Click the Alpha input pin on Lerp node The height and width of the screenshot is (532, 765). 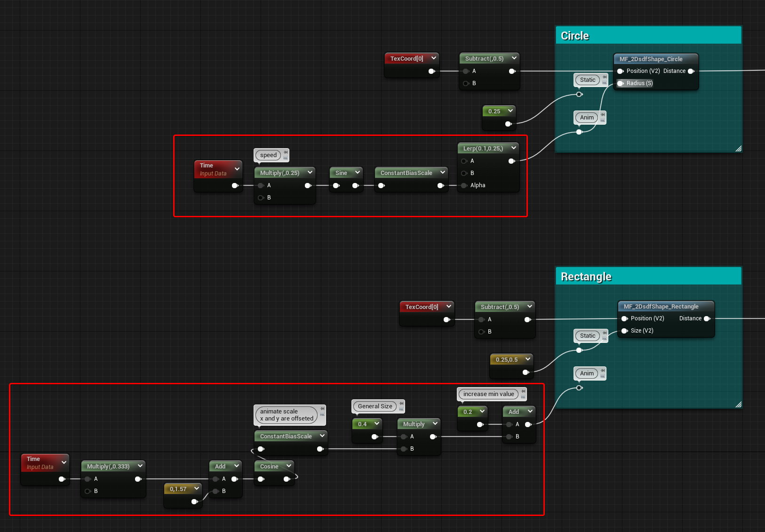click(x=464, y=185)
